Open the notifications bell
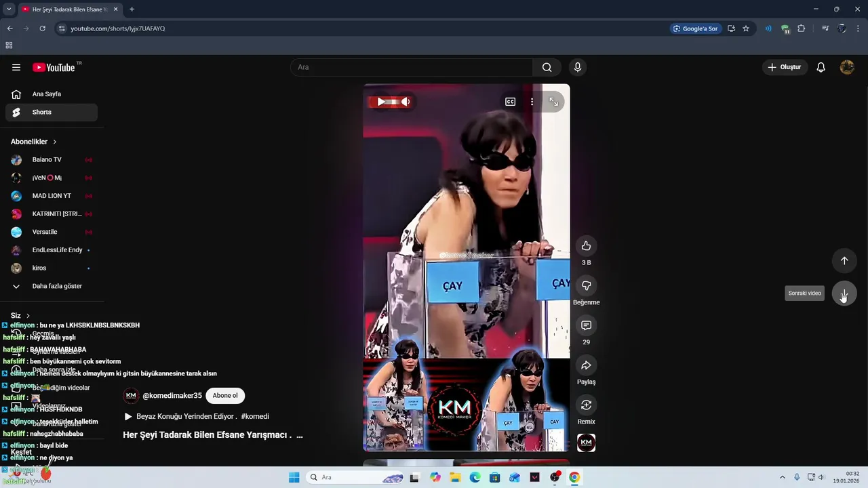The image size is (868, 488). [821, 67]
